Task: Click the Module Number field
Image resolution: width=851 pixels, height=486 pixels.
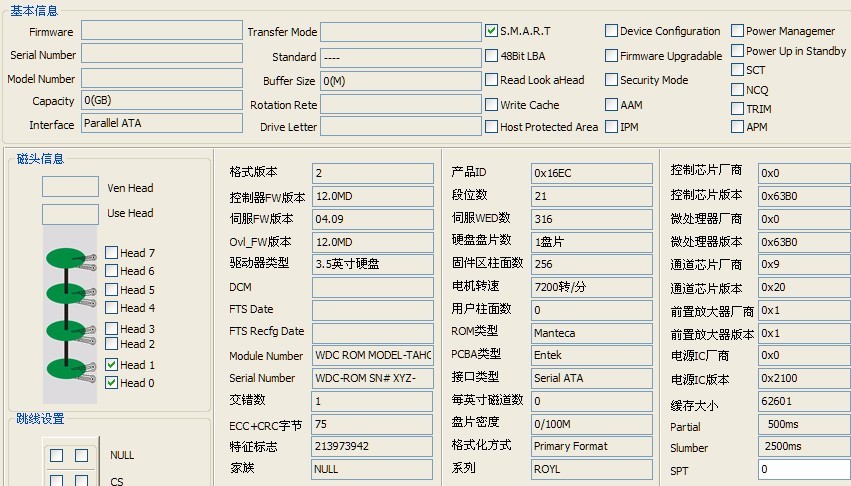Action: click(373, 356)
